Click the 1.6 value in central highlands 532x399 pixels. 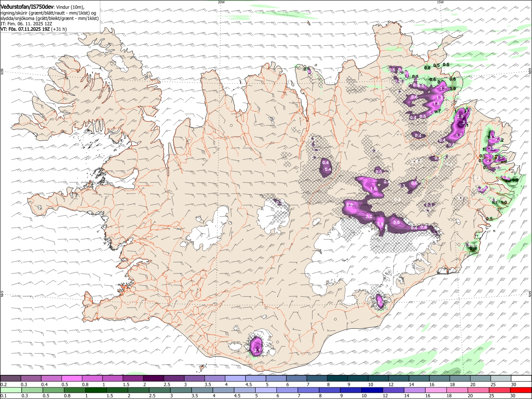[373, 189]
